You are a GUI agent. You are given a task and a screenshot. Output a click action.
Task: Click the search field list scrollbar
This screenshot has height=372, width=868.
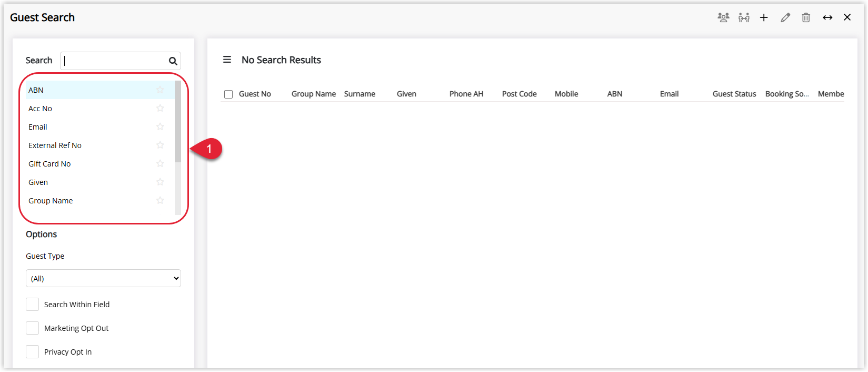178,122
